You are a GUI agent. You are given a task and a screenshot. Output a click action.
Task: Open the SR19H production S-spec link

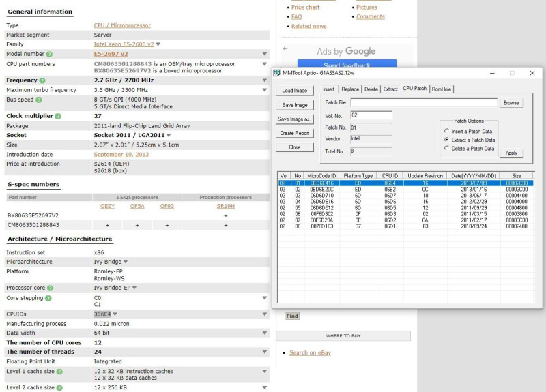(x=226, y=207)
